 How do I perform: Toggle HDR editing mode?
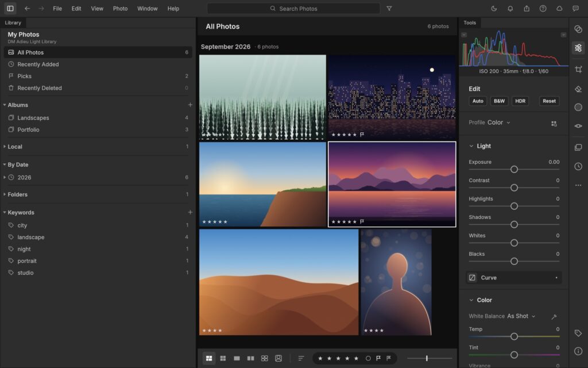tap(520, 101)
